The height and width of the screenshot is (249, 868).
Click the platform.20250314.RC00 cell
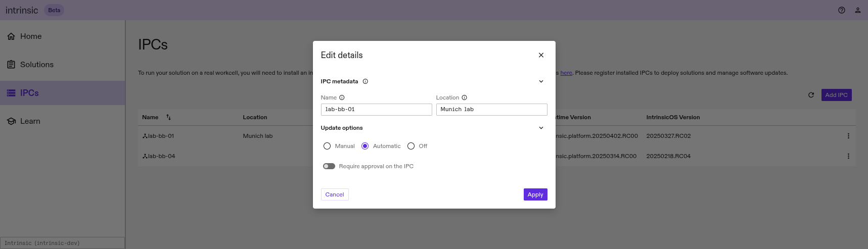(596, 156)
